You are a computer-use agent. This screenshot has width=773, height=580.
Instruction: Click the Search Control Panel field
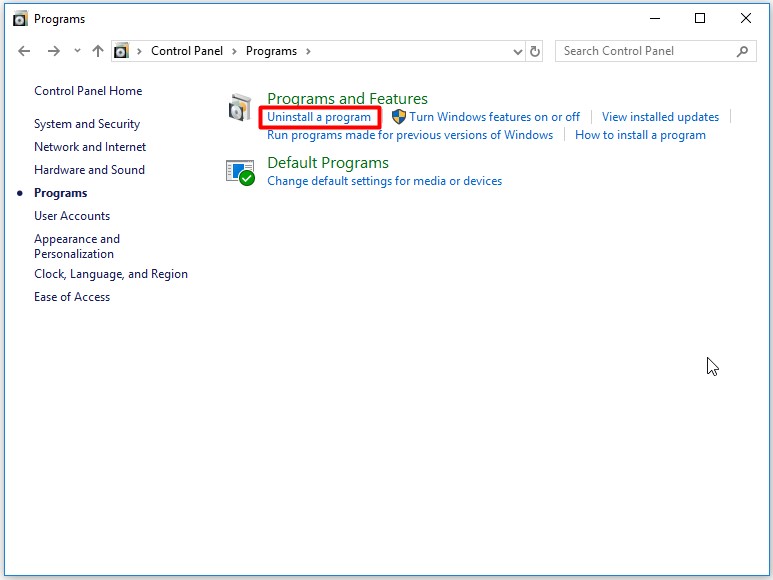tap(648, 51)
